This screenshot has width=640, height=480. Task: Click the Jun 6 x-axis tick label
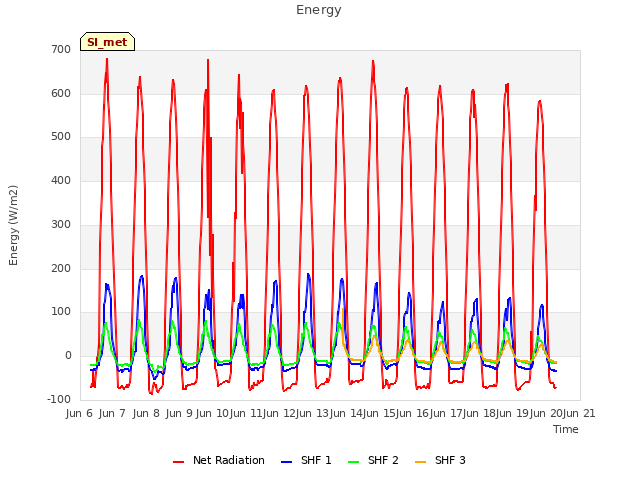(x=79, y=413)
